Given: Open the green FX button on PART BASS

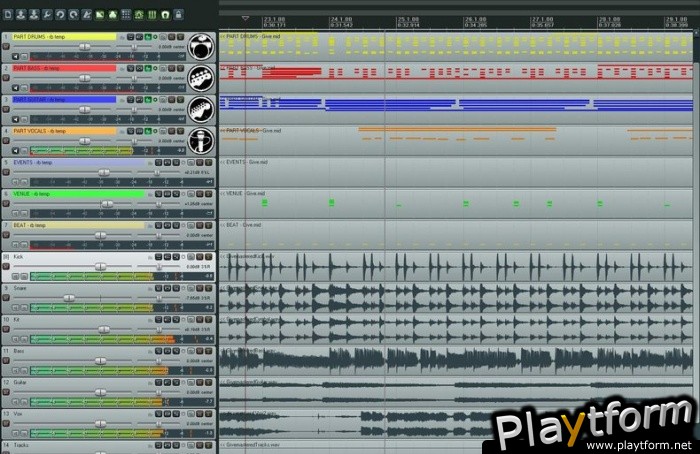Looking at the screenshot, I should click(x=148, y=68).
